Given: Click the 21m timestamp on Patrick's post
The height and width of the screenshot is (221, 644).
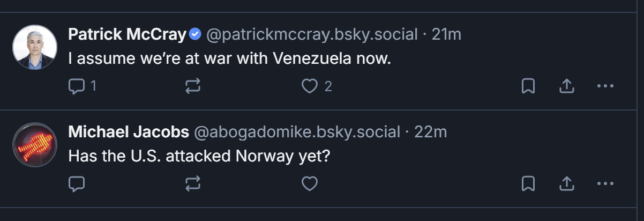Looking at the screenshot, I should [446, 35].
